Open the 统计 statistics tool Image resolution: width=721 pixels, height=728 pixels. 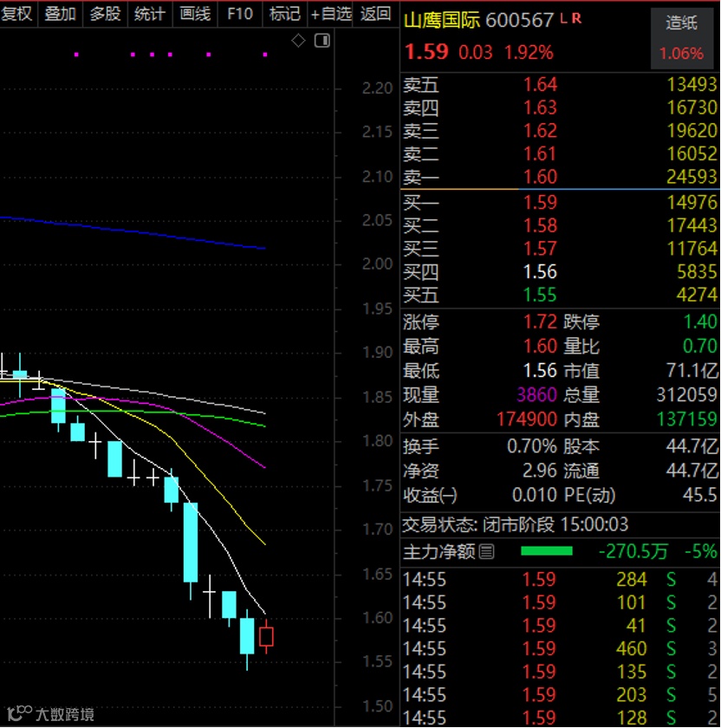[x=150, y=14]
